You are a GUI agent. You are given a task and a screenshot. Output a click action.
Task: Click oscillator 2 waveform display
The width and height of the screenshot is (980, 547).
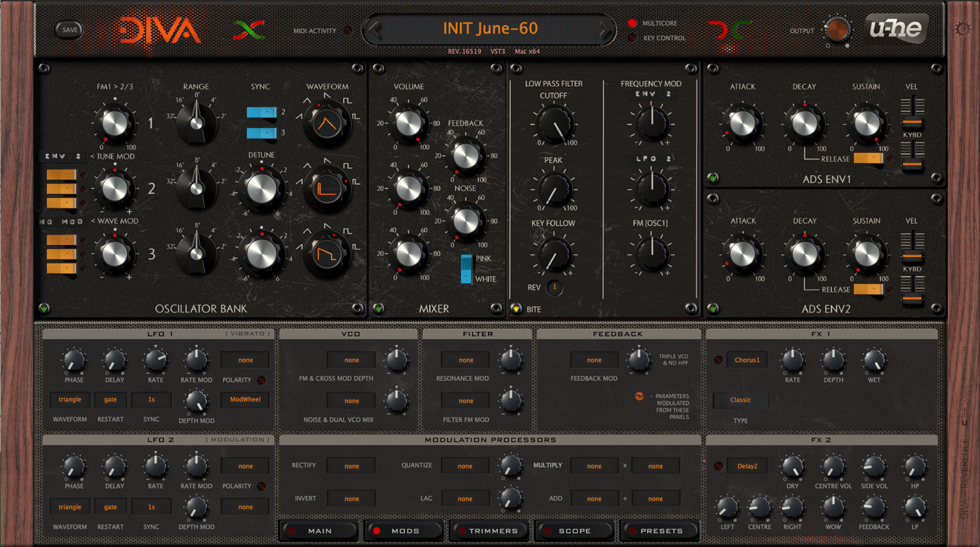[327, 188]
